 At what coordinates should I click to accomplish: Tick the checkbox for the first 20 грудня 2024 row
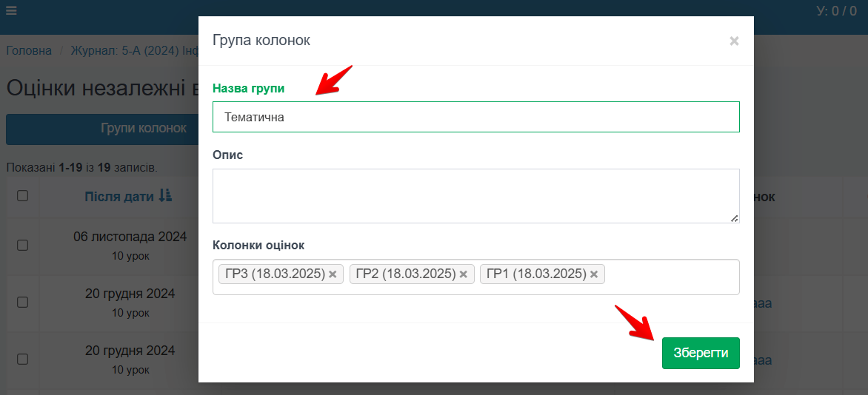coord(22,302)
